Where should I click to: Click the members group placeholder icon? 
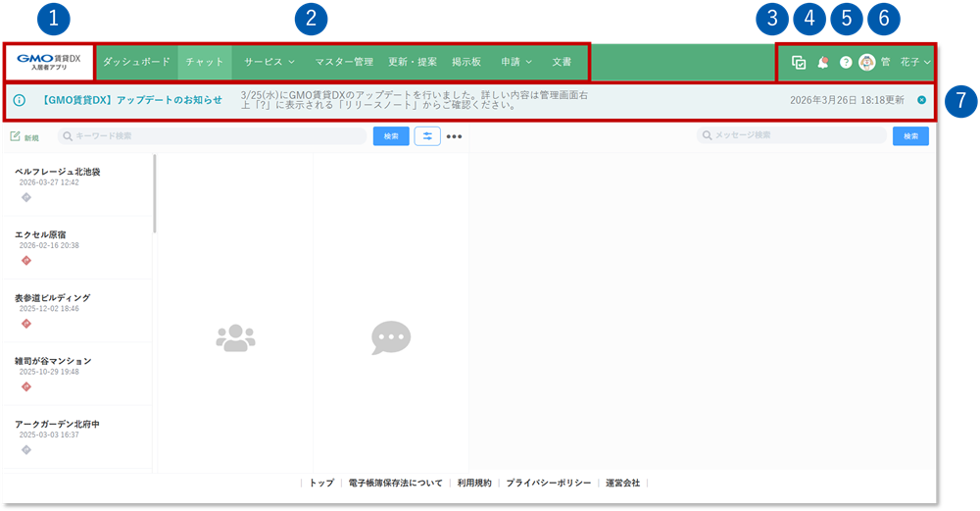pyautogui.click(x=235, y=338)
